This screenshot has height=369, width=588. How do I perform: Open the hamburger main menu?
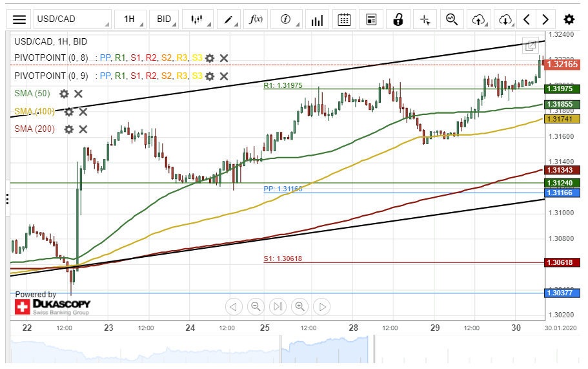pos(19,19)
